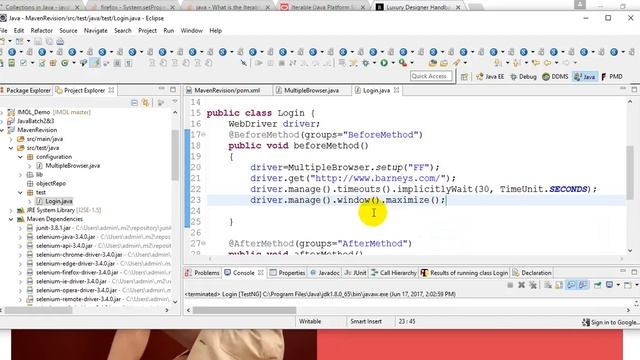640x360 pixels.
Task: Open the Navigate menu
Action: (x=96, y=31)
